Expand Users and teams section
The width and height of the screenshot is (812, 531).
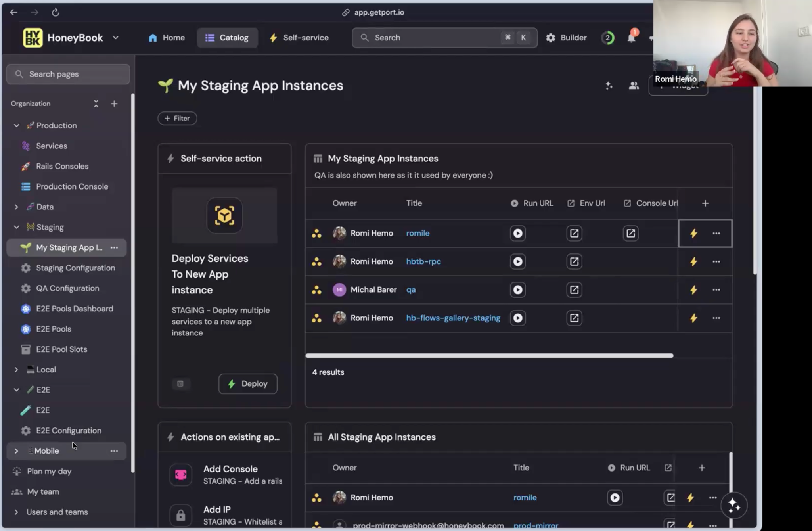pyautogui.click(x=16, y=512)
